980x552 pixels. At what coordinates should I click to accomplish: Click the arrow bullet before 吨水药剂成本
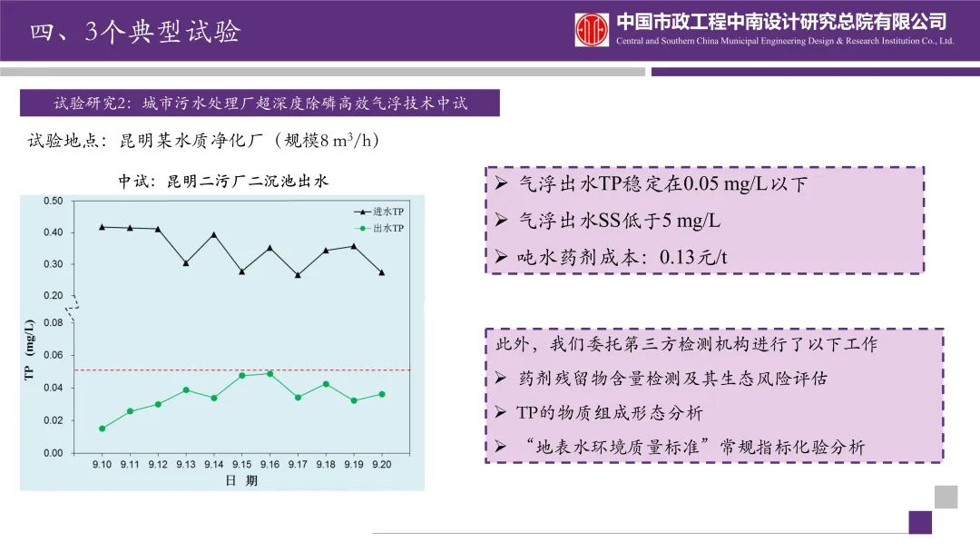tap(502, 258)
